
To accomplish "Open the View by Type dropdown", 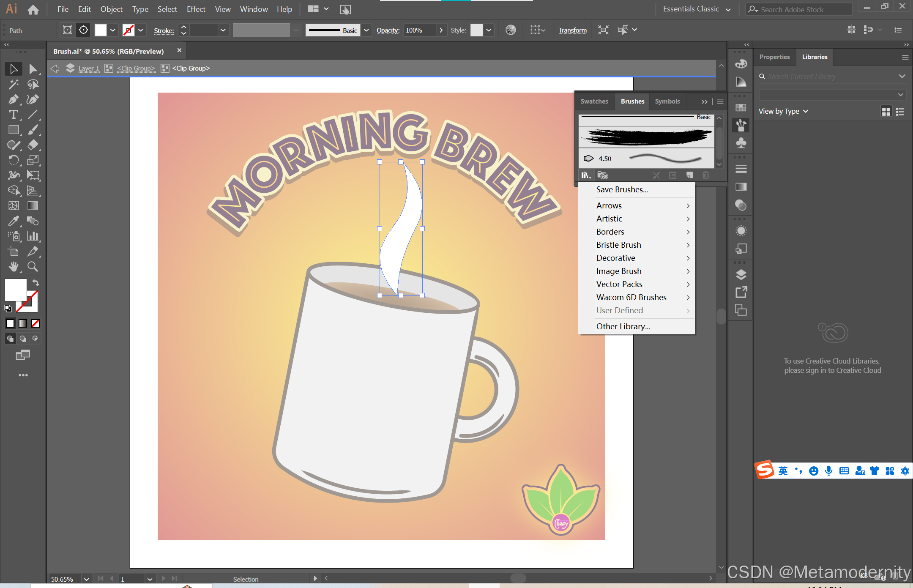I will (x=783, y=111).
